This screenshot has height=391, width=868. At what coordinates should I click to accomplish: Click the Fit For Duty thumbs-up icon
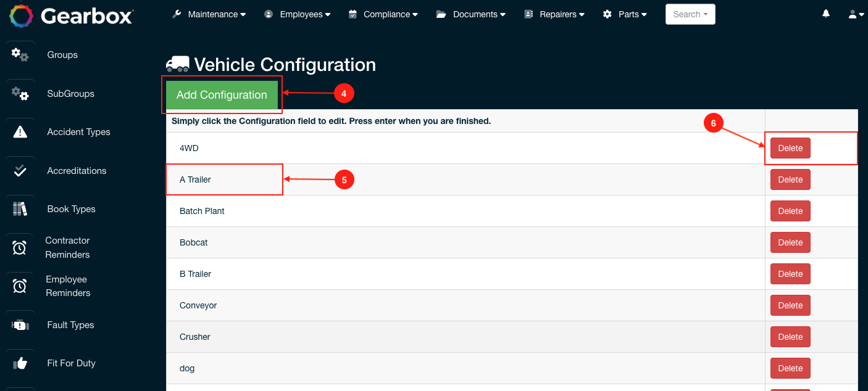[20, 363]
